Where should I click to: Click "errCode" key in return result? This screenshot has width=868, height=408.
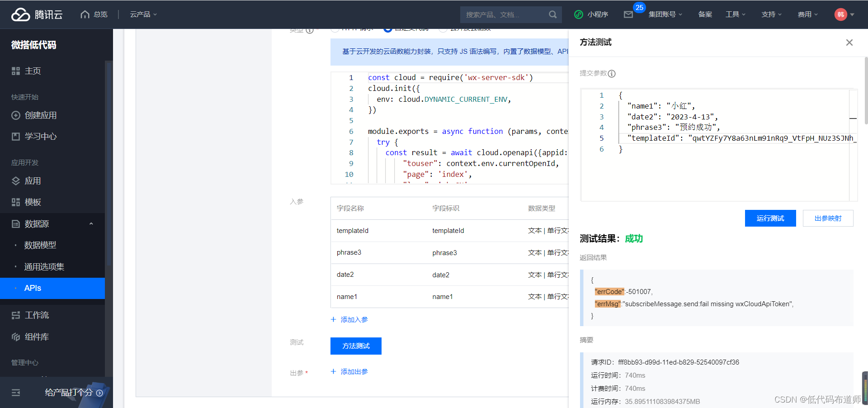coord(609,292)
